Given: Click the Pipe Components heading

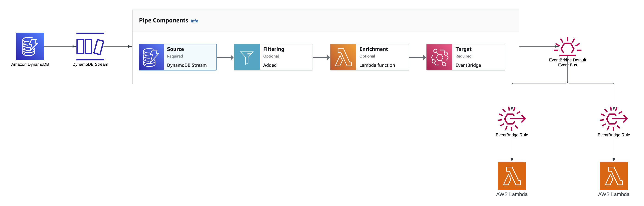Looking at the screenshot, I should pos(164,20).
